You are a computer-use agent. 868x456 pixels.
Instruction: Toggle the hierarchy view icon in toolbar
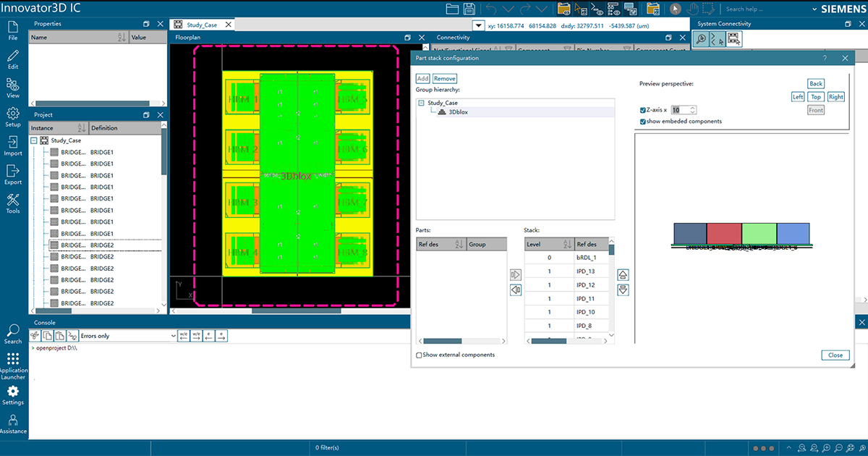point(613,9)
